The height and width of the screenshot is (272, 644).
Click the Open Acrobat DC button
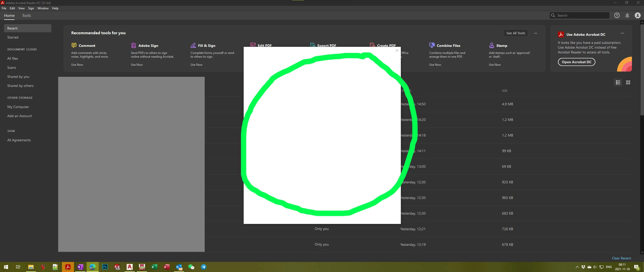[576, 62]
